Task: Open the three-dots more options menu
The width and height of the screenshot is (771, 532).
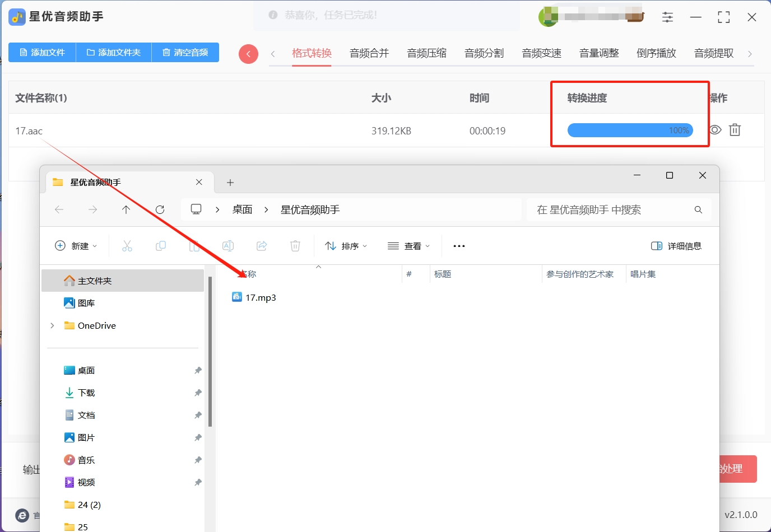Action: pos(459,246)
